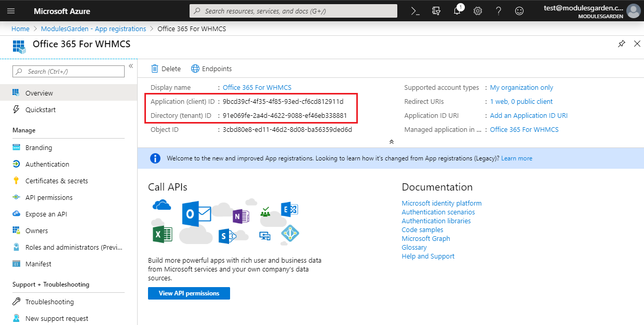
Task: Click the OneNote icon in Call APIs
Action: [x=240, y=216]
